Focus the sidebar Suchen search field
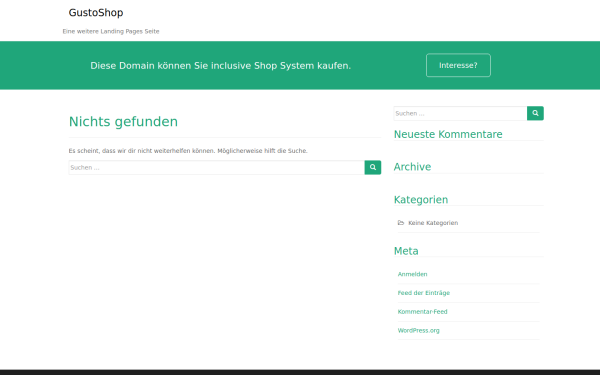Viewport: 600px width, 375px height. point(460,113)
